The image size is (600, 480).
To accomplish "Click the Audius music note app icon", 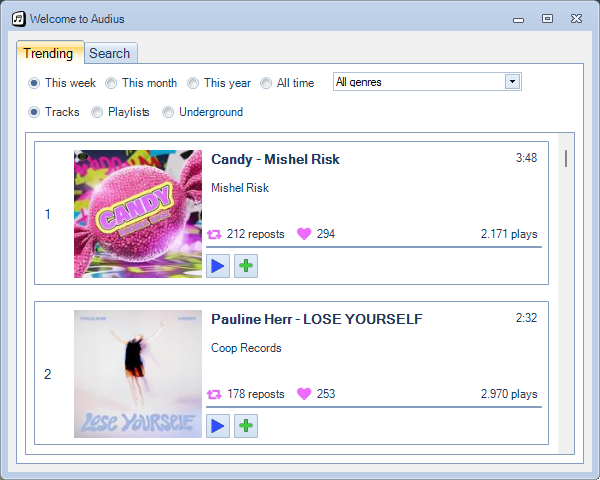I will click(x=18, y=19).
